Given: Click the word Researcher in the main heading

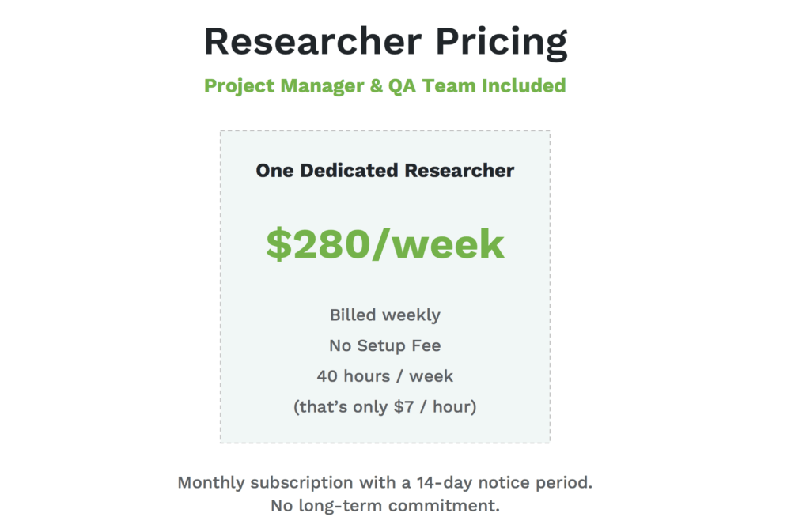Looking at the screenshot, I should tap(312, 42).
